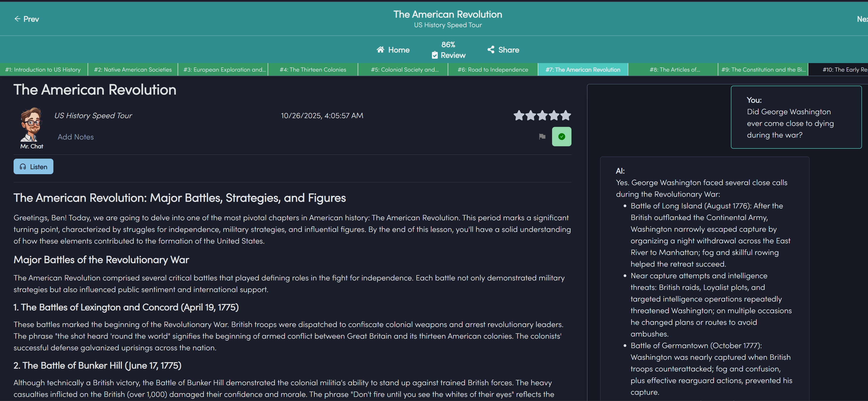
Task: Click the Mr. Chat avatar
Action: click(31, 124)
